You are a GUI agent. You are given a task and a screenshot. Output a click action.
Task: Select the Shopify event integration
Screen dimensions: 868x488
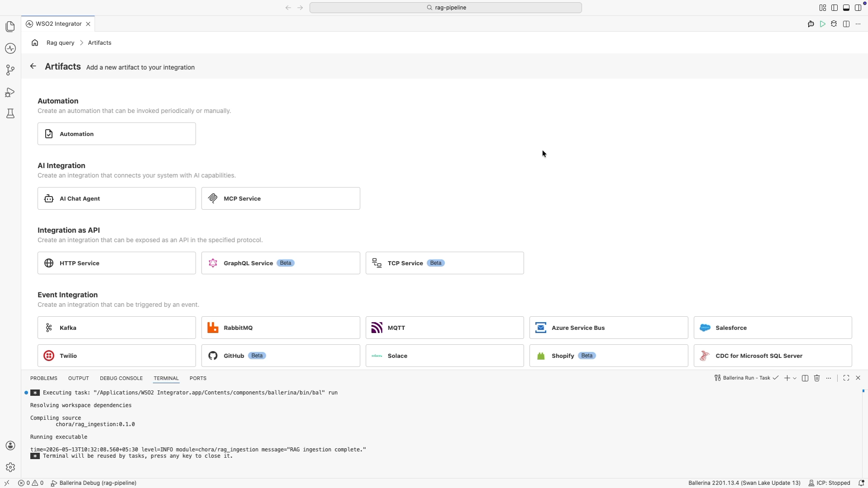pyautogui.click(x=609, y=356)
